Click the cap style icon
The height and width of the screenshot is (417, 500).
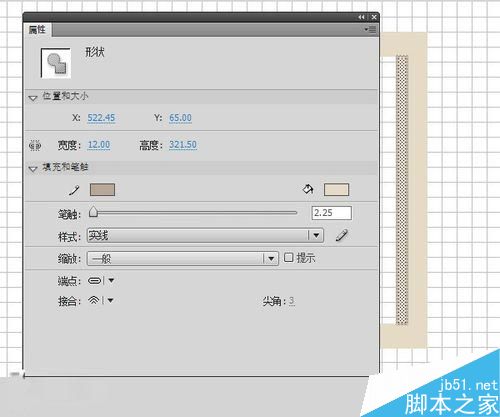coord(94,281)
